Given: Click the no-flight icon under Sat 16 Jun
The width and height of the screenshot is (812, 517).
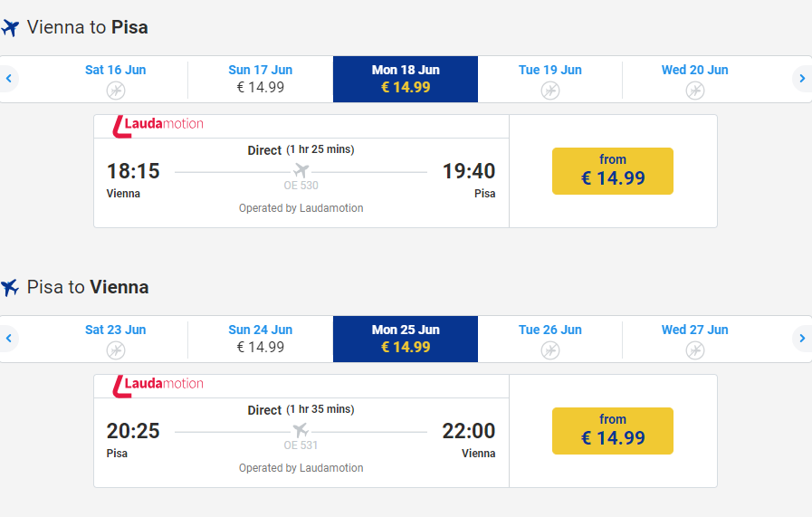Looking at the screenshot, I should tap(116, 90).
